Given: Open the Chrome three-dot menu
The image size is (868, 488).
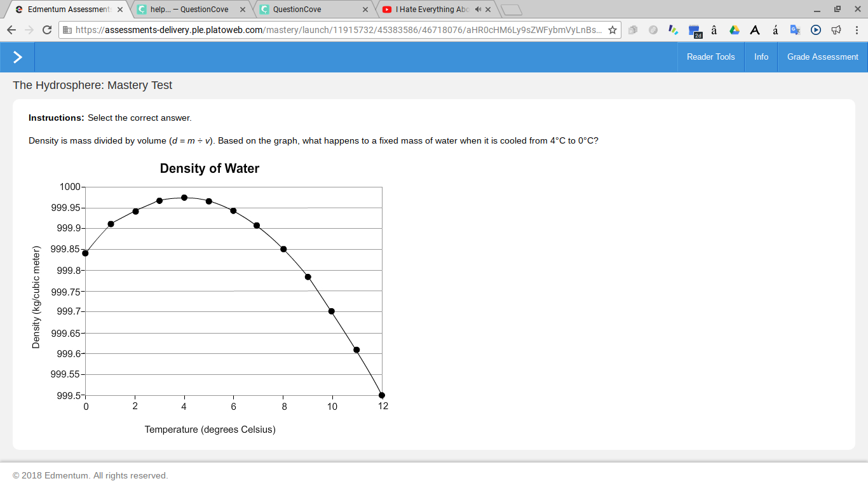Looking at the screenshot, I should 857,30.
